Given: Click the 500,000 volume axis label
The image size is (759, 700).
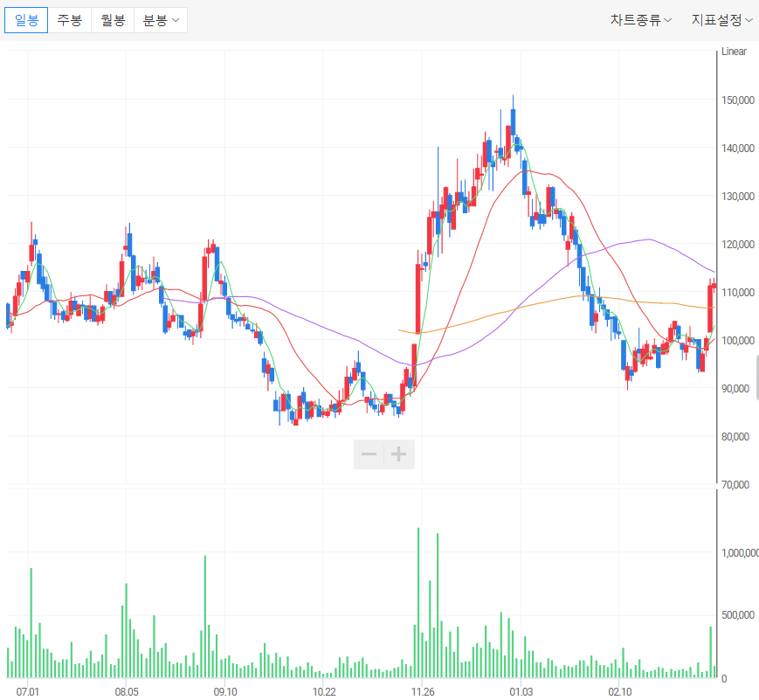Looking at the screenshot, I should click(x=738, y=614).
